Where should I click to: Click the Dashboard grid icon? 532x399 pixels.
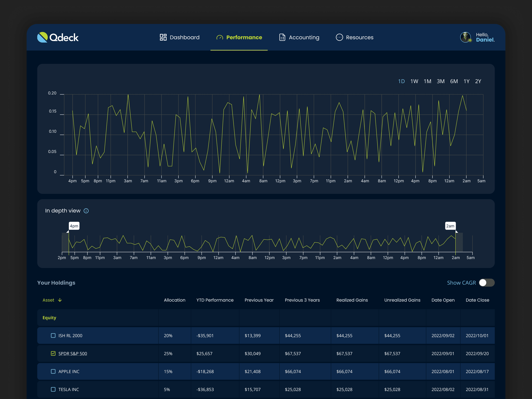163,37
